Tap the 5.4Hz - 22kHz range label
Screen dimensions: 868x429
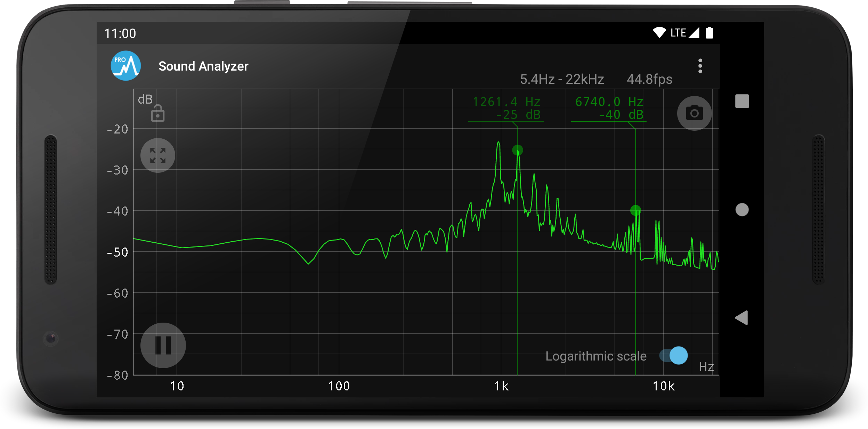(562, 79)
